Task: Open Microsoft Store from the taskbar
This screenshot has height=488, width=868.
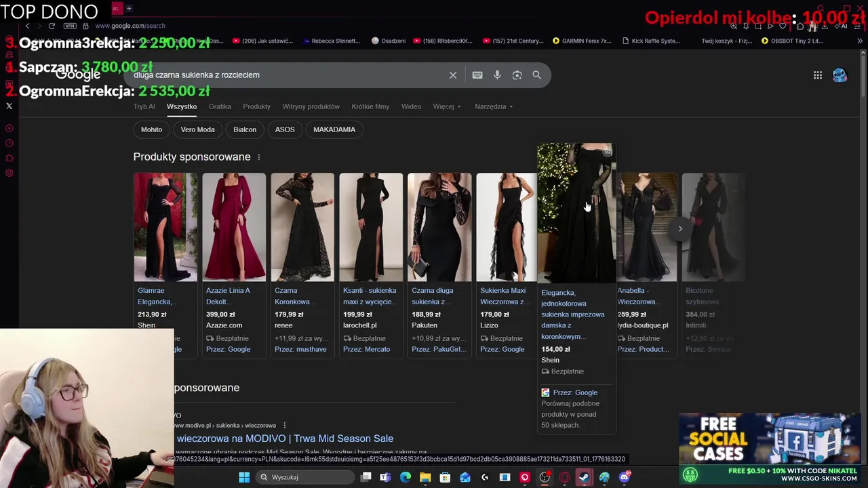Action: [x=445, y=477]
